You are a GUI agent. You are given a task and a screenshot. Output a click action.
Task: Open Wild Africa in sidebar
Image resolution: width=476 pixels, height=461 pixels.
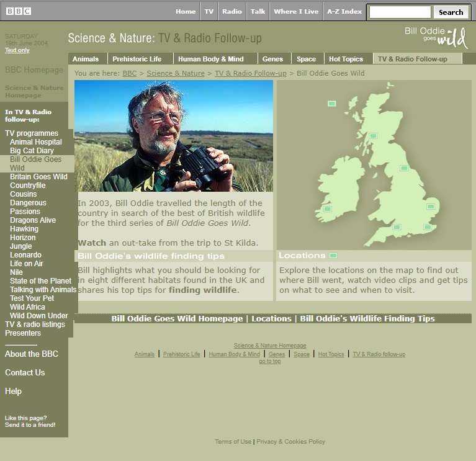pos(27,307)
